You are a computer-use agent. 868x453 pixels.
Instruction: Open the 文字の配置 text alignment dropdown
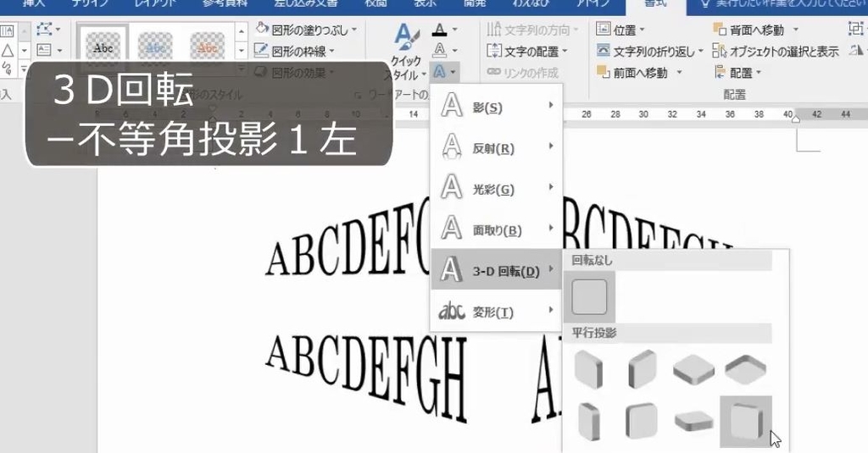point(527,52)
